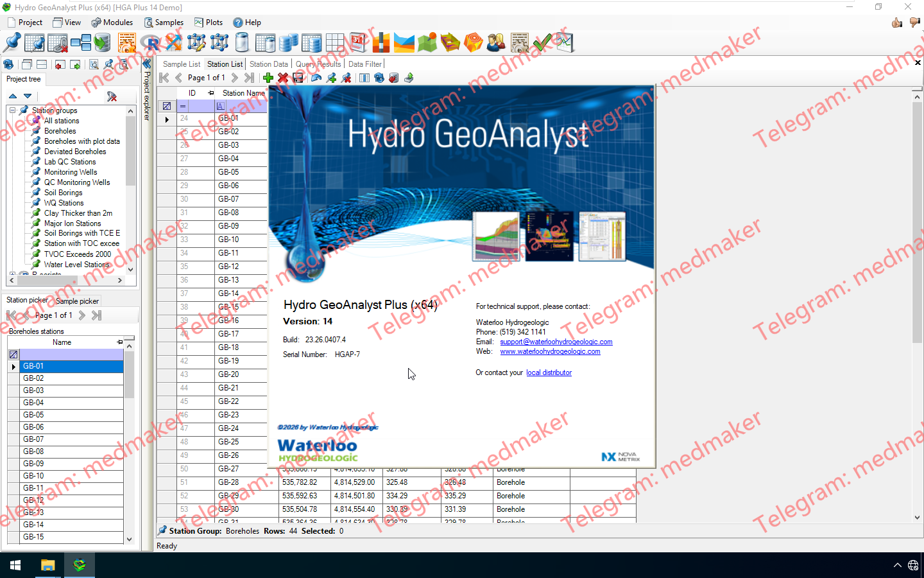Select Monitoring Wells in the project tree
This screenshot has width=924, height=578.
point(71,172)
